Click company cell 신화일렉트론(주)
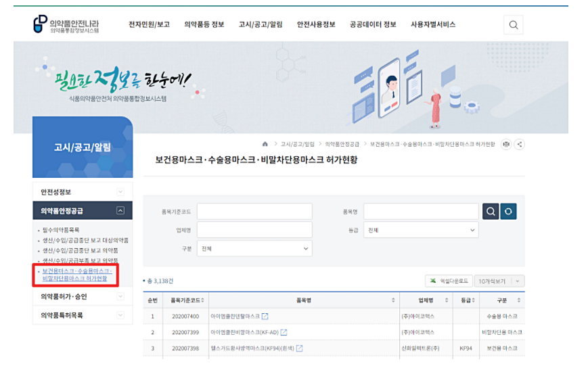The height and width of the screenshot is (372, 588). click(x=420, y=348)
